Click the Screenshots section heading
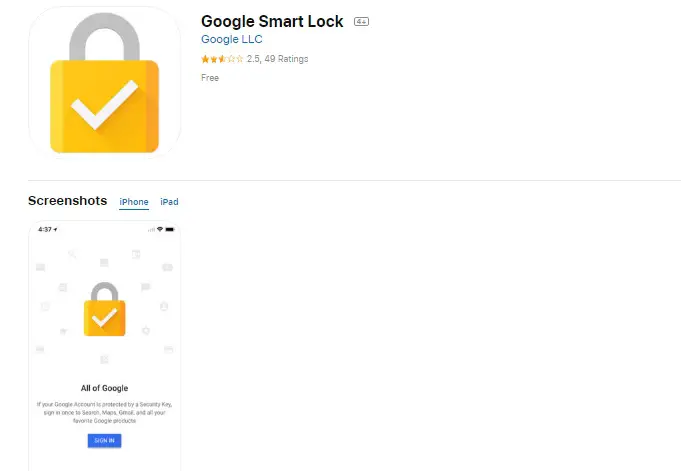Viewport: 681px width, 471px height. 67,201
